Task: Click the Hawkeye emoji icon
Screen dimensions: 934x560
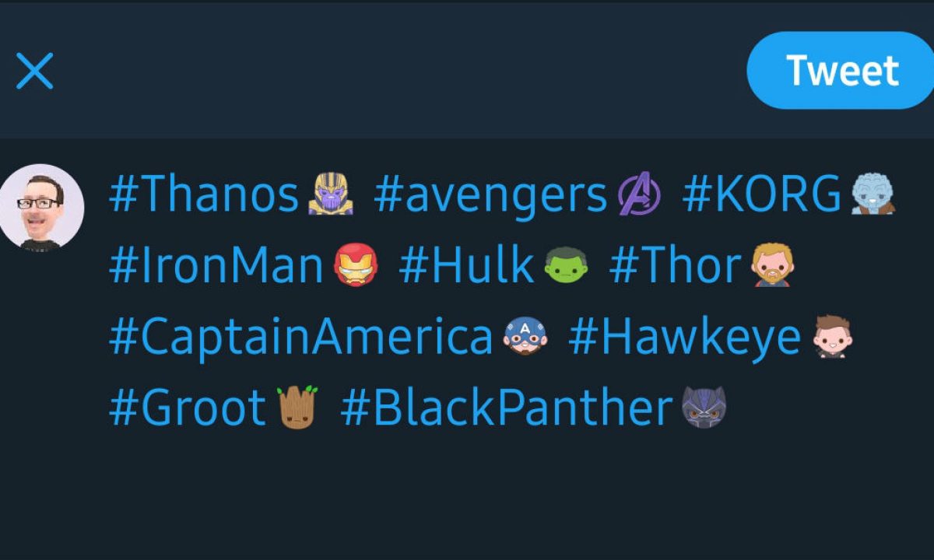Action: [x=830, y=337]
